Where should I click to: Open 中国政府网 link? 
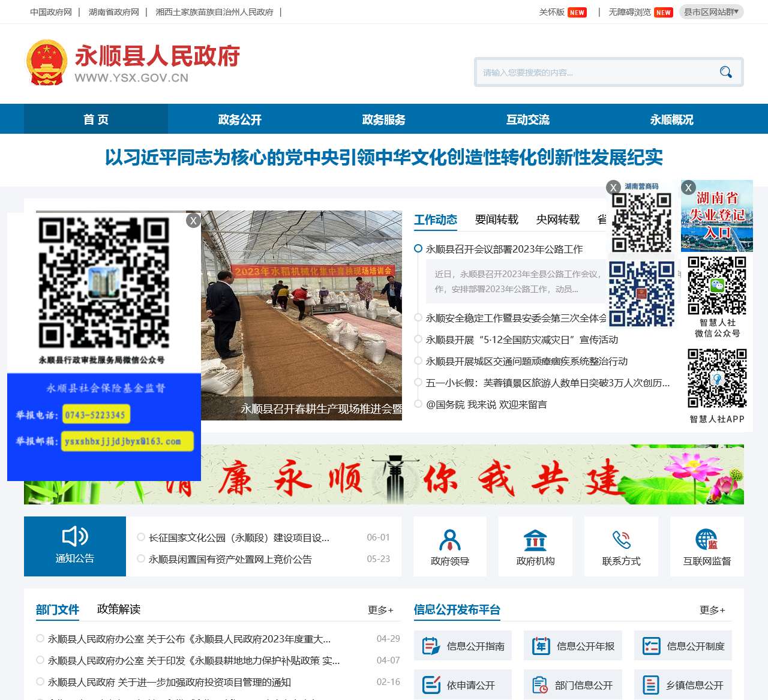click(x=51, y=12)
